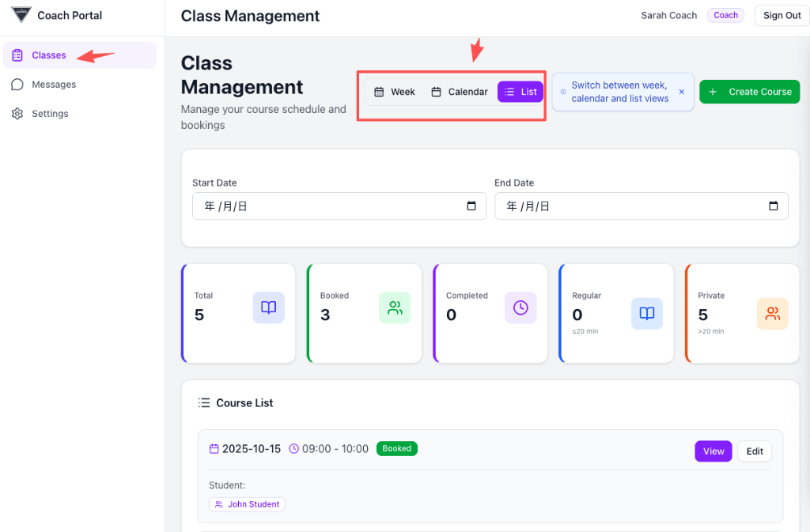Select the List view toggle
The height and width of the screenshot is (532, 810).
pyautogui.click(x=520, y=92)
